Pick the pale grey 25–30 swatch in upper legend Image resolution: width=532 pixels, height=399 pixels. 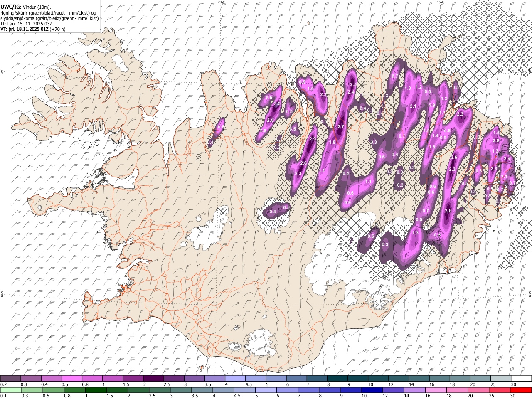coord(500,379)
